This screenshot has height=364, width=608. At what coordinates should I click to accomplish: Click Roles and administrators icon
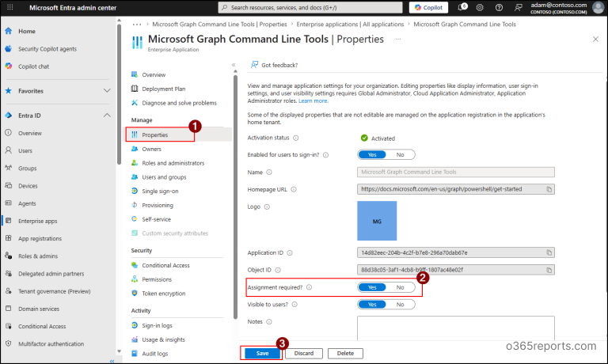tap(135, 163)
